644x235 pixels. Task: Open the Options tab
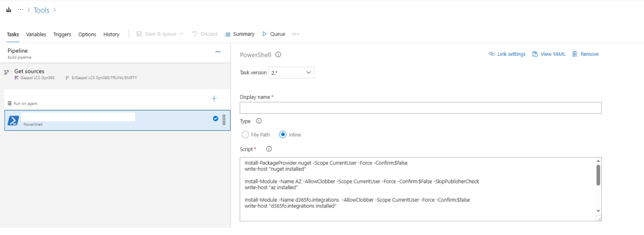coord(87,35)
